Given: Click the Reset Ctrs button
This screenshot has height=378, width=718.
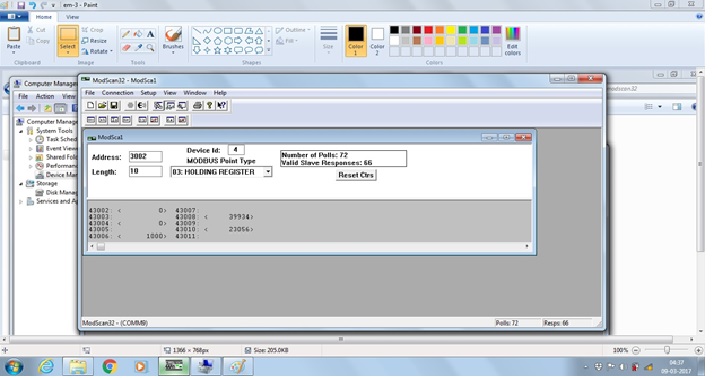Looking at the screenshot, I should pos(356,175).
